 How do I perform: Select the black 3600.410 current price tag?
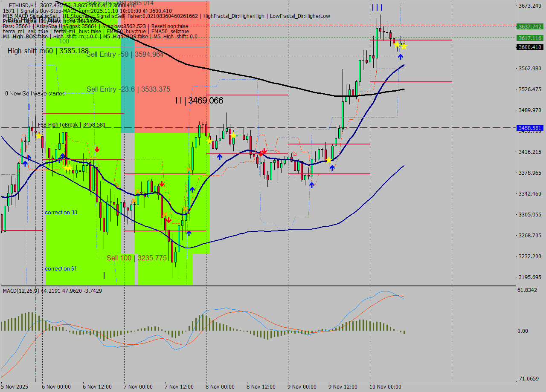pyautogui.click(x=529, y=47)
